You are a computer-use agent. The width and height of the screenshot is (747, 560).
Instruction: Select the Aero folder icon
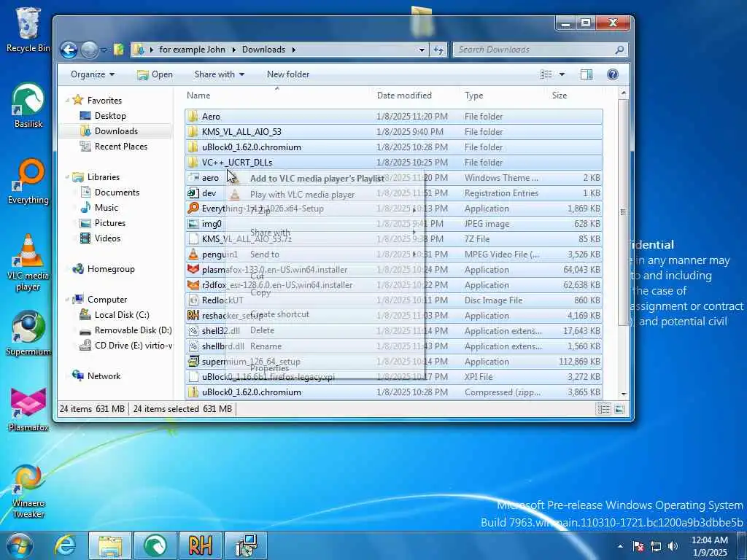pos(193,117)
